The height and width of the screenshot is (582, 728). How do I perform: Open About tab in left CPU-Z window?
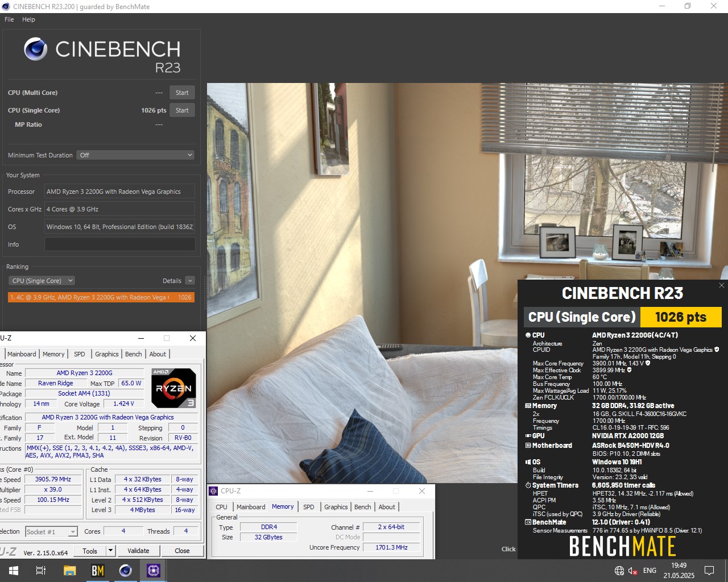pos(158,354)
